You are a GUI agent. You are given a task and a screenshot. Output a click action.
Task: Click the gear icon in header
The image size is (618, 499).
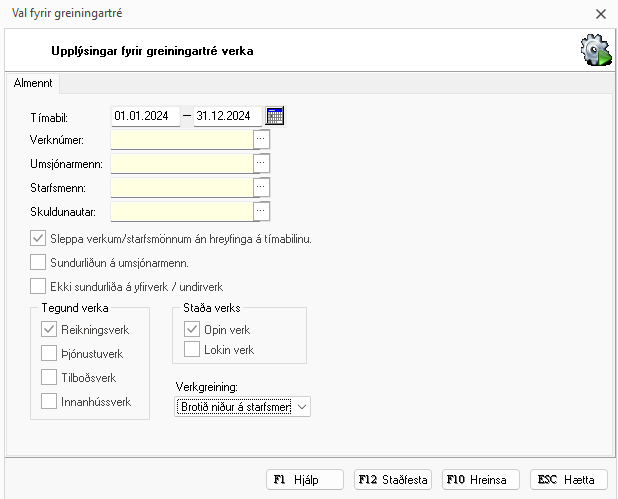coord(596,52)
